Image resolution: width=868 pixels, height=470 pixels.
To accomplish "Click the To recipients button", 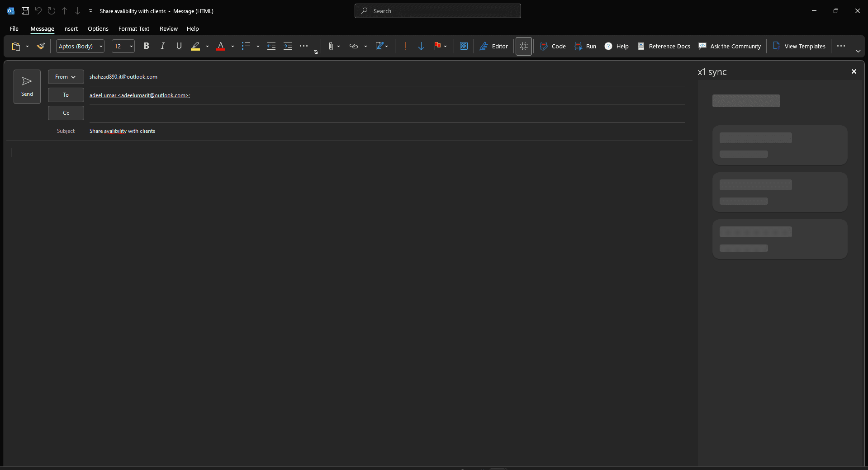I will (66, 95).
